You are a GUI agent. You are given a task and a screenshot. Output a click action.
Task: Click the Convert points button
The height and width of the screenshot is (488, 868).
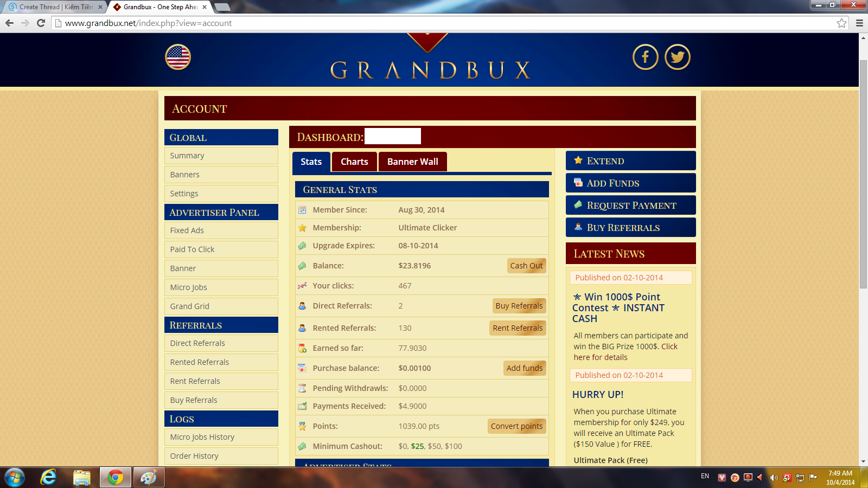tap(516, 426)
